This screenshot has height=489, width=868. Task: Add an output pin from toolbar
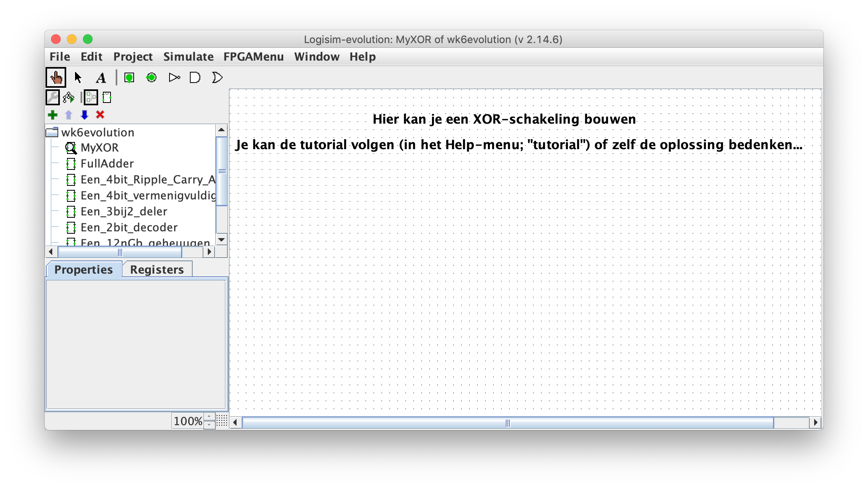pos(151,77)
